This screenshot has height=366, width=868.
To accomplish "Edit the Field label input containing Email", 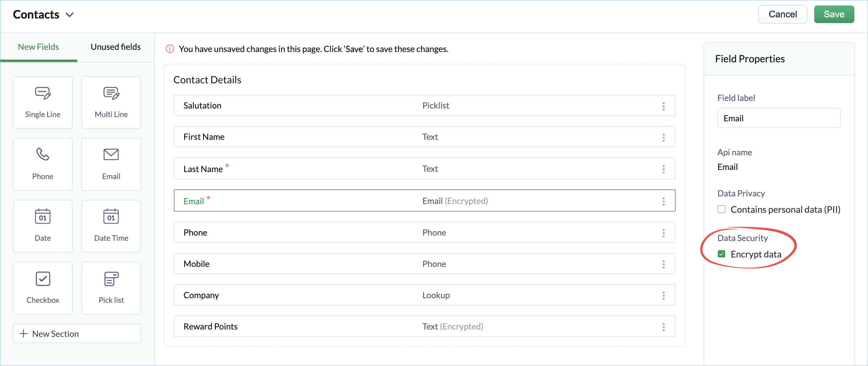I will (x=779, y=118).
